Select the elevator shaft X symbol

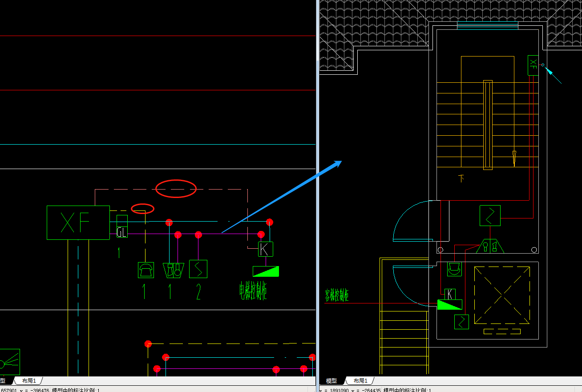[502, 295]
